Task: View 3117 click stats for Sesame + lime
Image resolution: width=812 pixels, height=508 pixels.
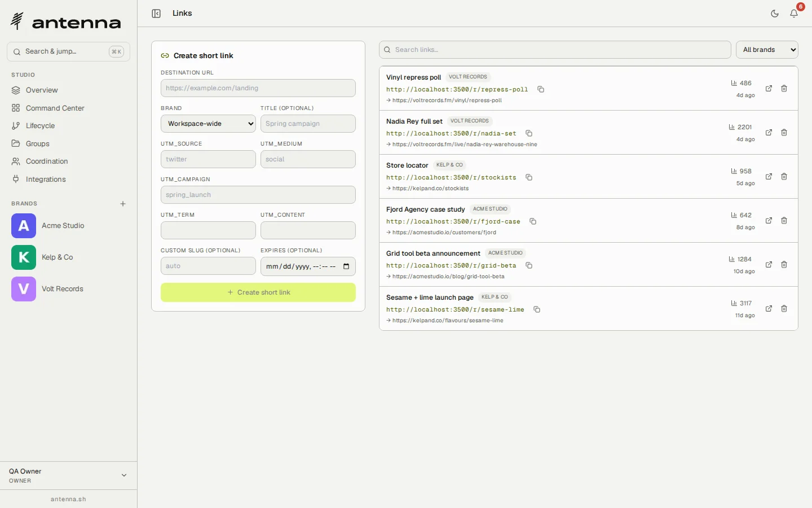Action: [x=741, y=303]
